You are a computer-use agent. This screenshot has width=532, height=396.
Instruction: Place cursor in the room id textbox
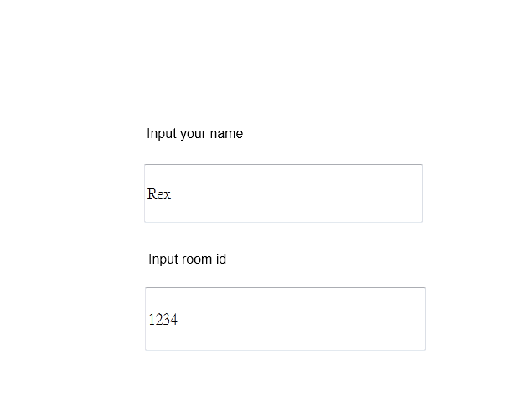(285, 319)
